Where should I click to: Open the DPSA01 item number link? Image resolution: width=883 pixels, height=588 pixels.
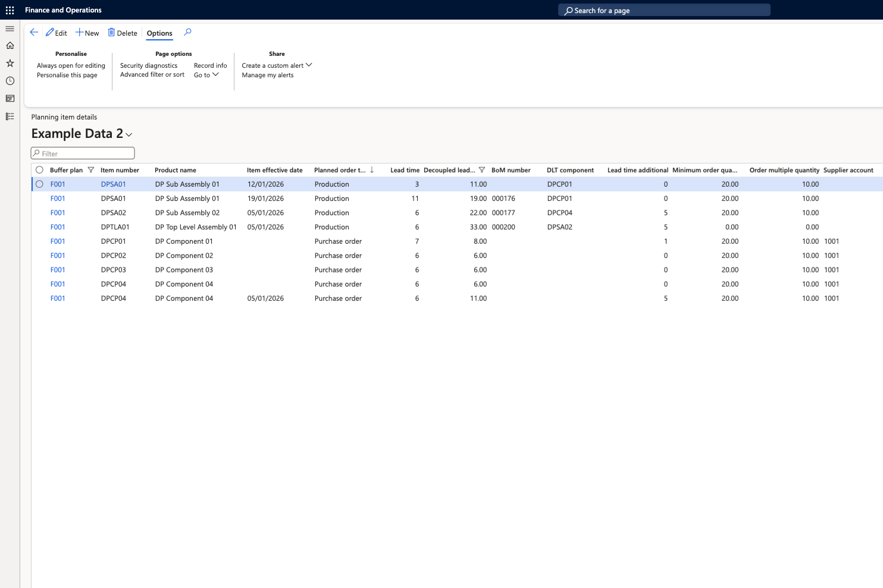113,184
